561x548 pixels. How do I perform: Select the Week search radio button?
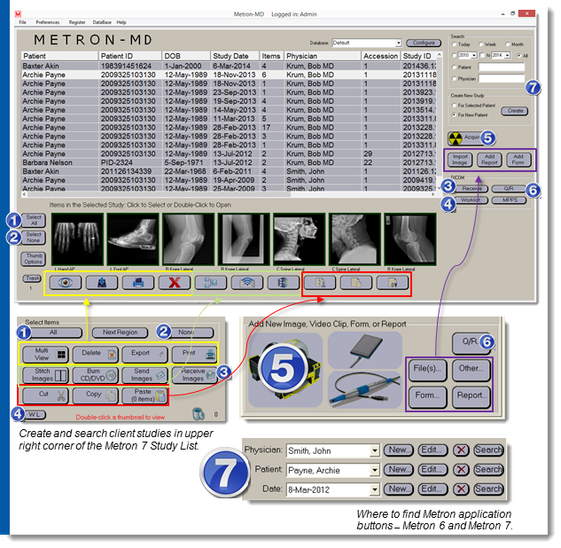click(x=481, y=44)
